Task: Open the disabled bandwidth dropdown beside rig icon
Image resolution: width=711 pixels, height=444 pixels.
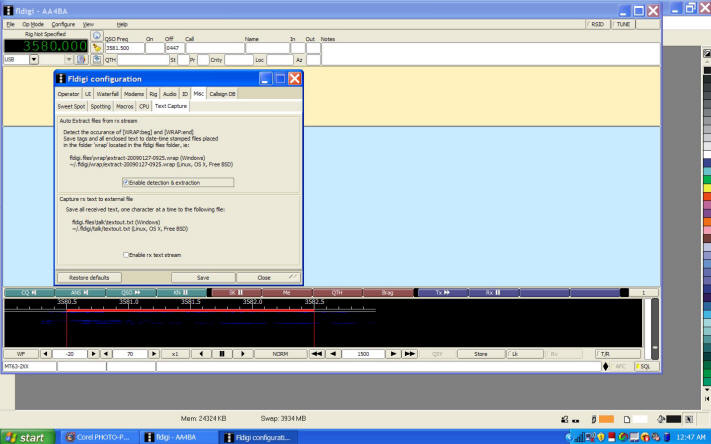Action: tap(69, 59)
